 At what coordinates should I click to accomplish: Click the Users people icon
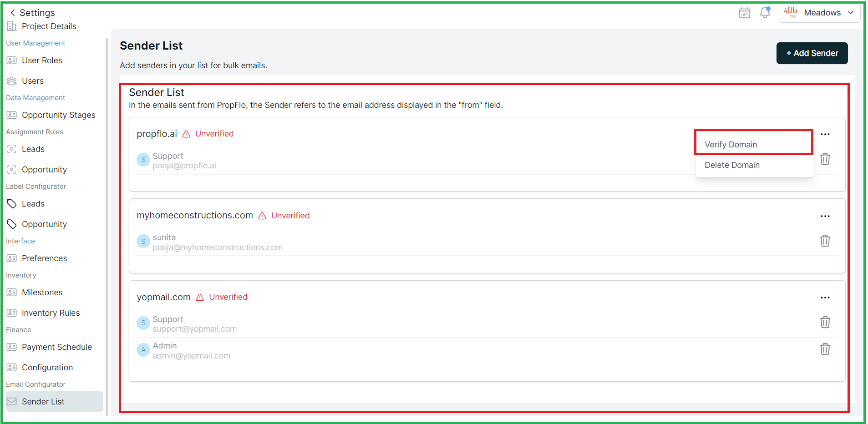click(x=12, y=81)
